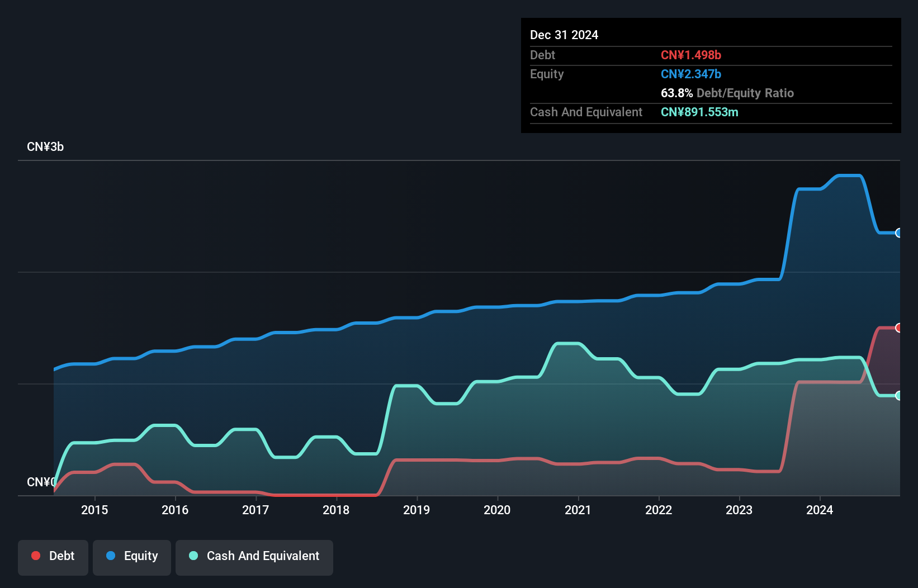
Task: Click the Debt row label in tooltip
Action: point(542,55)
